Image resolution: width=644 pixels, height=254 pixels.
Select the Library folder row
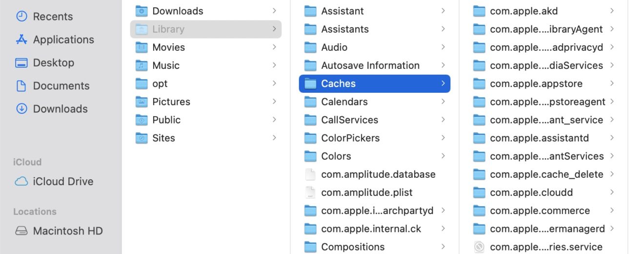(205, 29)
